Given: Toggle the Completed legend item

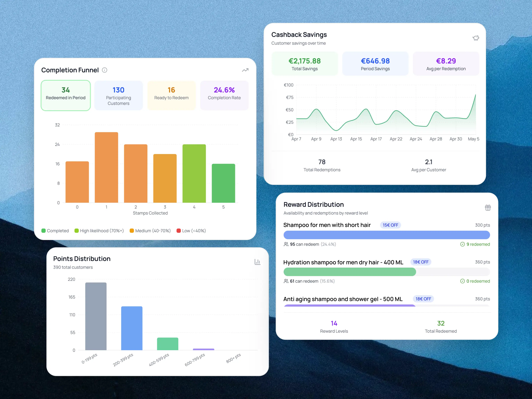Looking at the screenshot, I should [55, 231].
